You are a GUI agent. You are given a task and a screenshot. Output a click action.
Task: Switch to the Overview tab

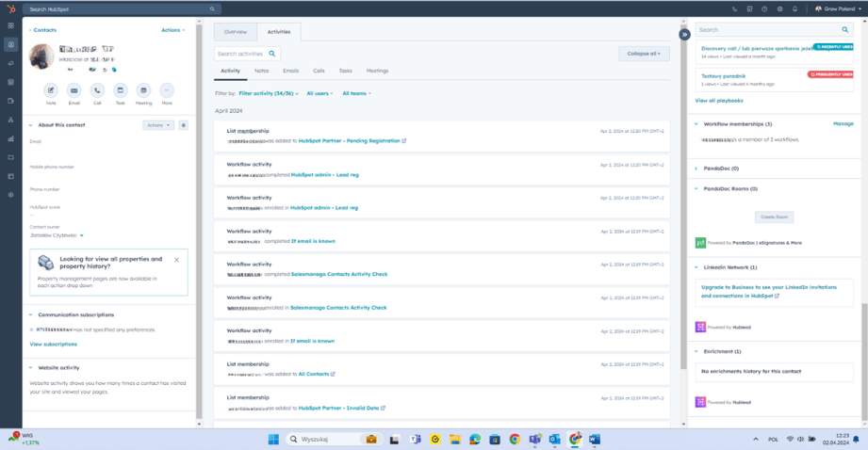click(x=236, y=32)
